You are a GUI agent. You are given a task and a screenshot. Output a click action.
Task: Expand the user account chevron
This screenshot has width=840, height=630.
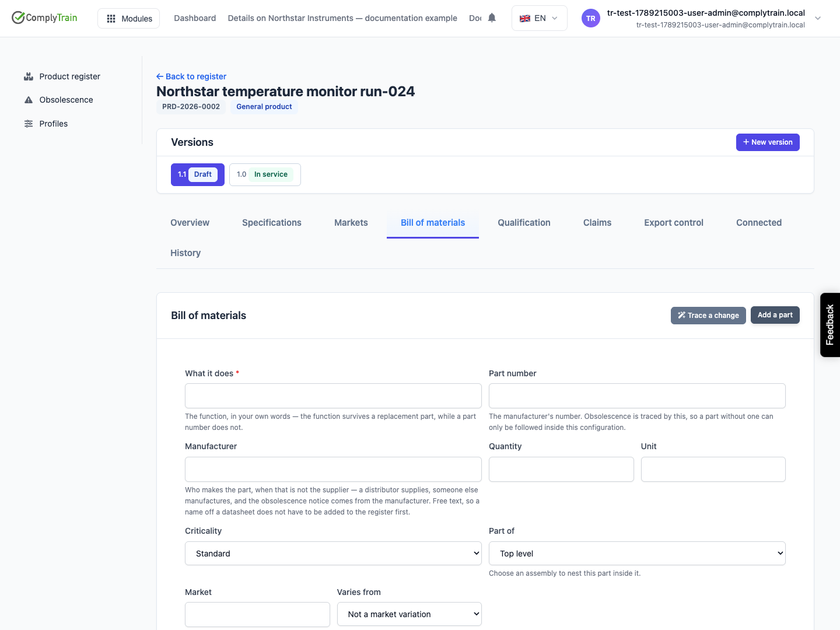pos(818,18)
